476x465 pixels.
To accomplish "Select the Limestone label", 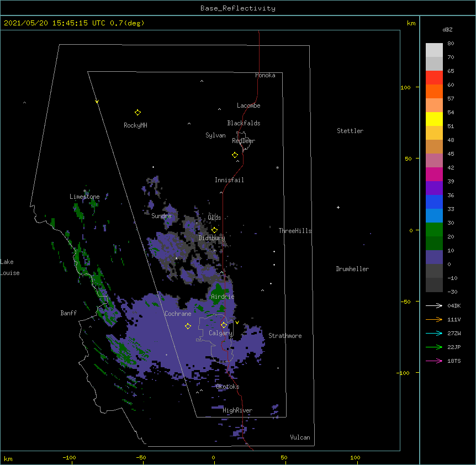I will (x=84, y=197).
